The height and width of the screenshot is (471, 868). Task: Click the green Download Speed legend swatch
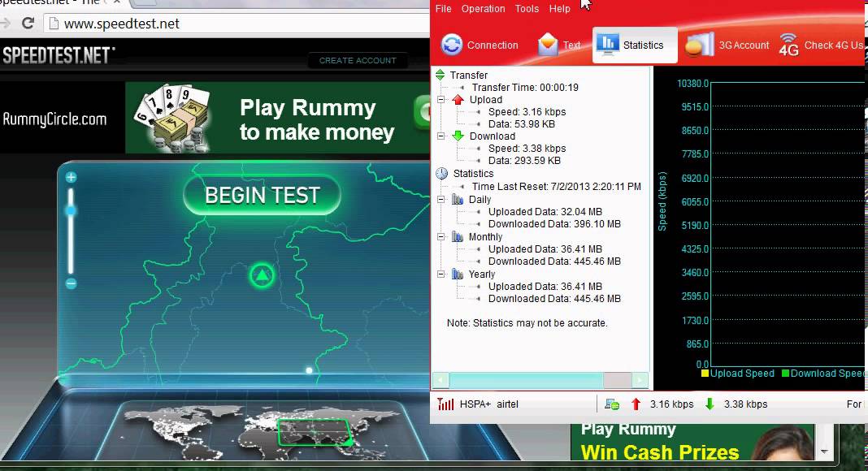tap(785, 374)
